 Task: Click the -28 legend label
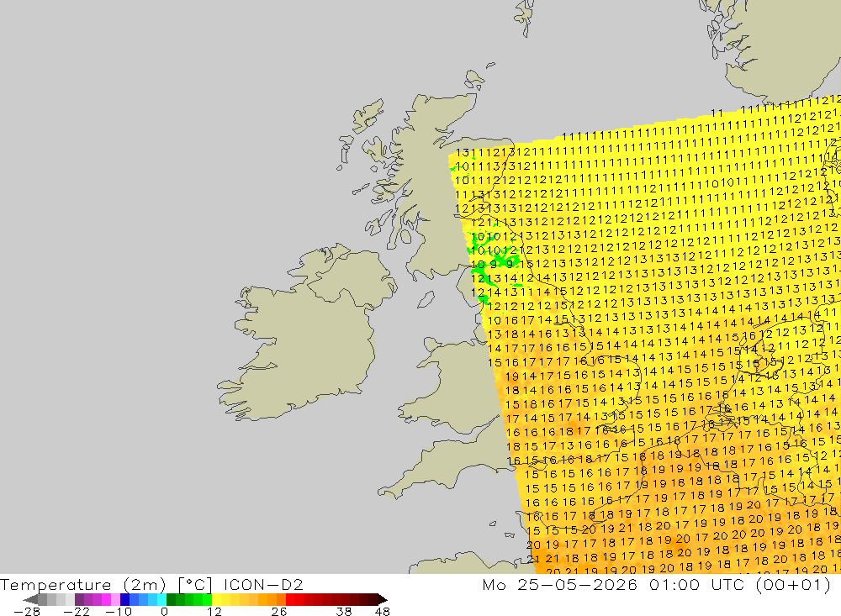pyautogui.click(x=26, y=611)
